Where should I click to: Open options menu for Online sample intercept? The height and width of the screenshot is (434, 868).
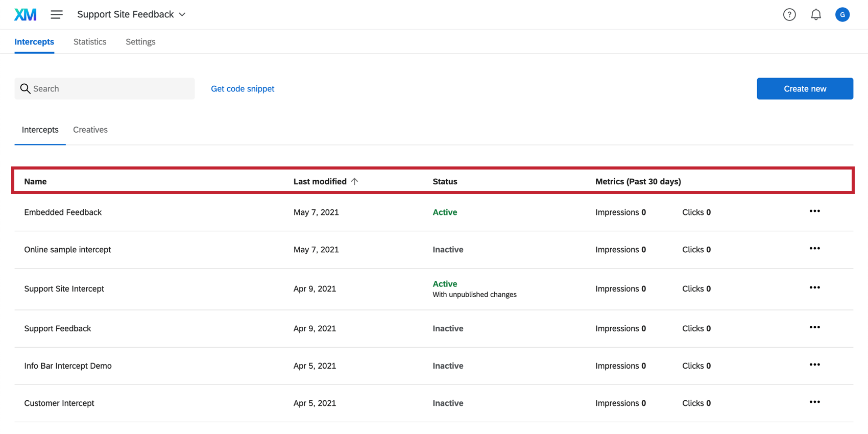click(814, 248)
